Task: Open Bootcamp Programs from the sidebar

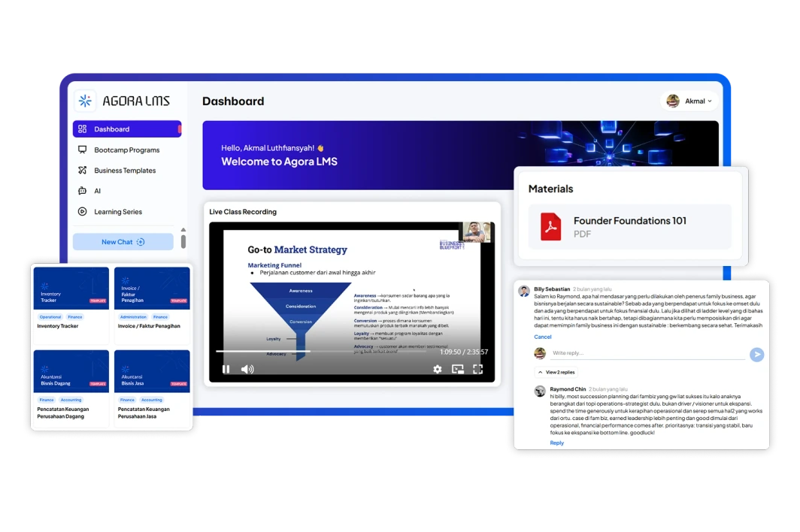Action: pyautogui.click(x=126, y=150)
